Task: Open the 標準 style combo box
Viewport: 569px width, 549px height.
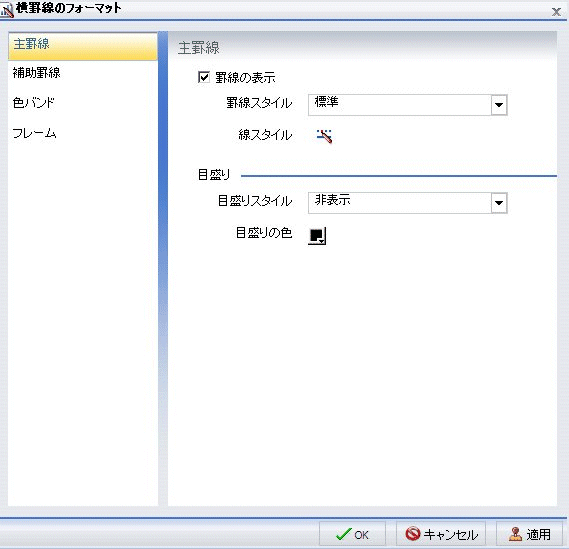Action: click(x=408, y=105)
